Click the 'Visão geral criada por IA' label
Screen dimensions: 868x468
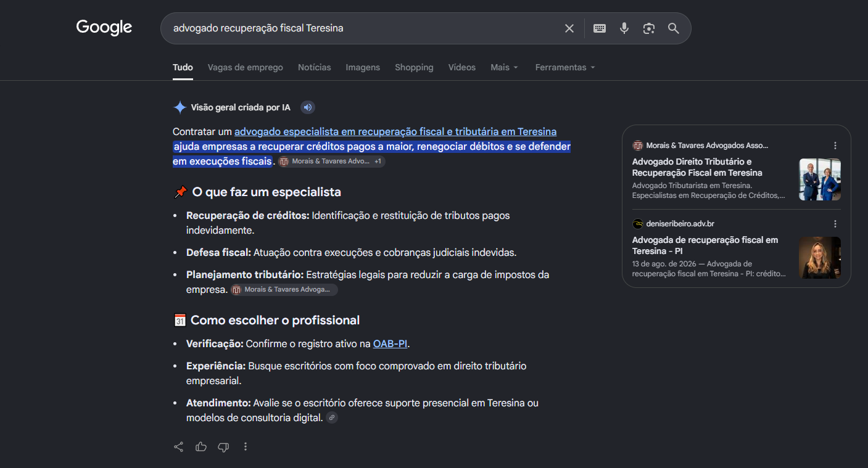[x=241, y=108]
